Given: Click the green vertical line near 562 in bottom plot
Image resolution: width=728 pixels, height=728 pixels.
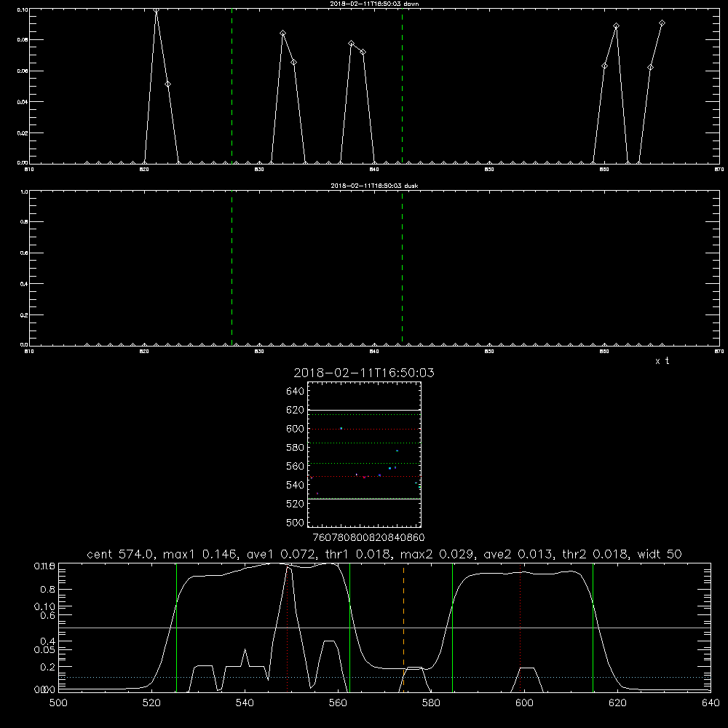Looking at the screenshot, I should pyautogui.click(x=349, y=628).
